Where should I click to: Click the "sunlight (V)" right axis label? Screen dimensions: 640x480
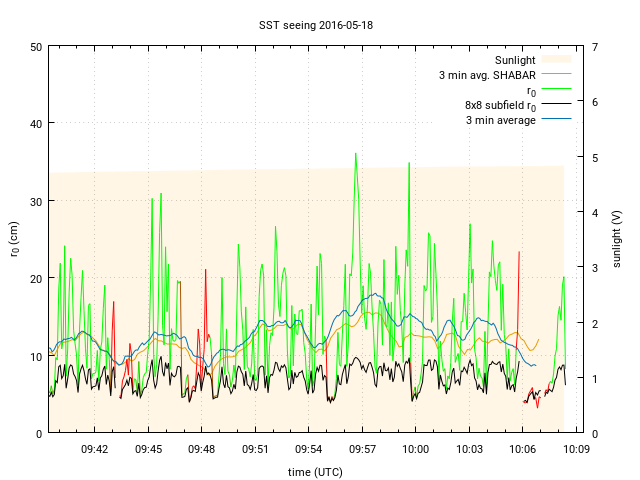pyautogui.click(x=619, y=239)
